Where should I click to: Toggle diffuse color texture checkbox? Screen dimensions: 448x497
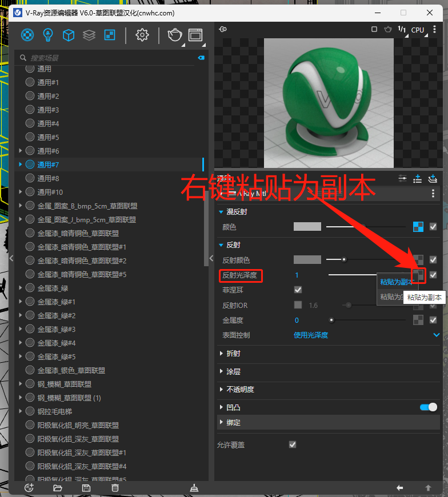click(x=433, y=227)
